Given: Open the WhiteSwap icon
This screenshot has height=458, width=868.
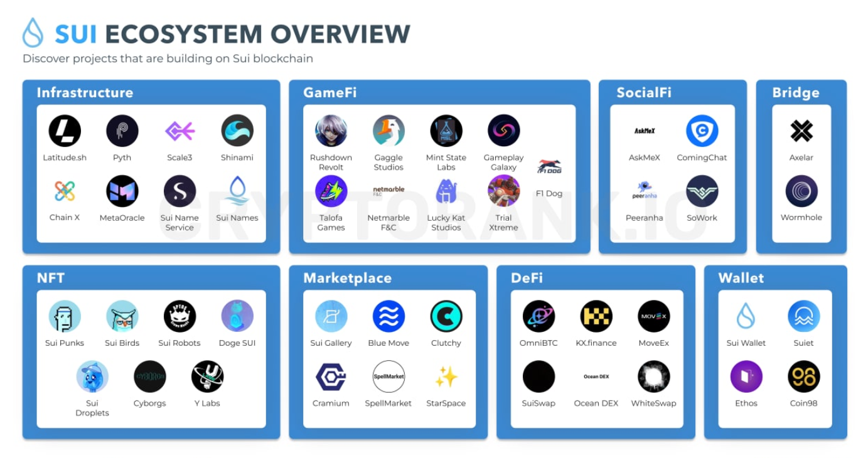Looking at the screenshot, I should point(654,376).
